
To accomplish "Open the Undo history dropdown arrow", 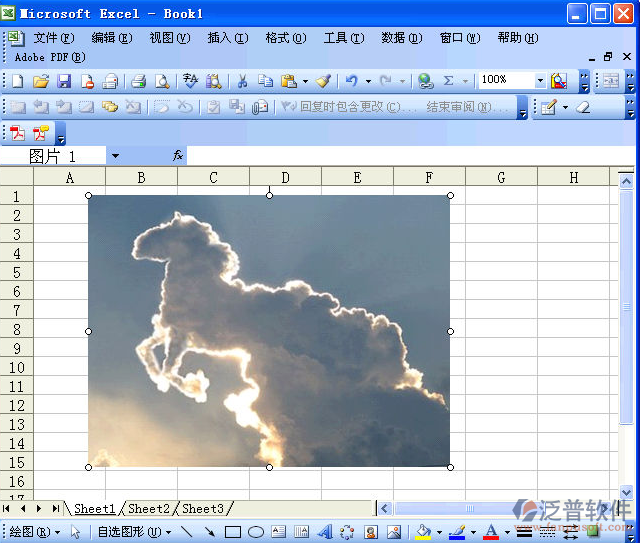I will (x=368, y=81).
